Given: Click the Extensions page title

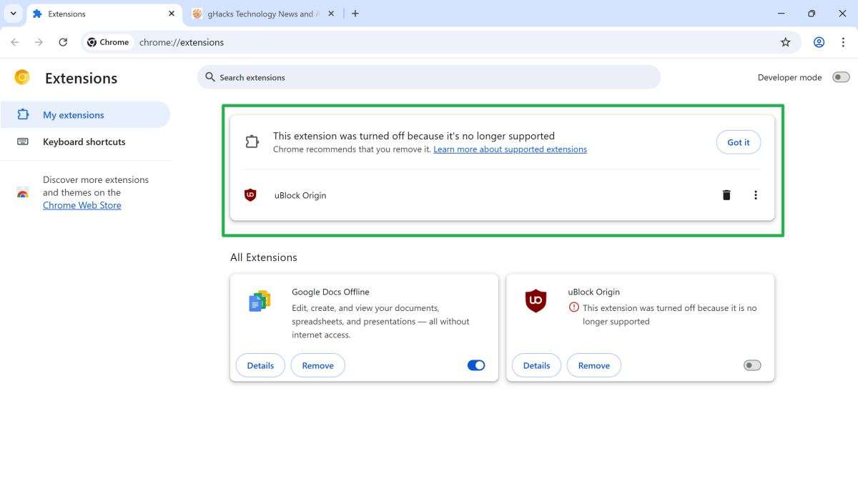Looking at the screenshot, I should (81, 78).
